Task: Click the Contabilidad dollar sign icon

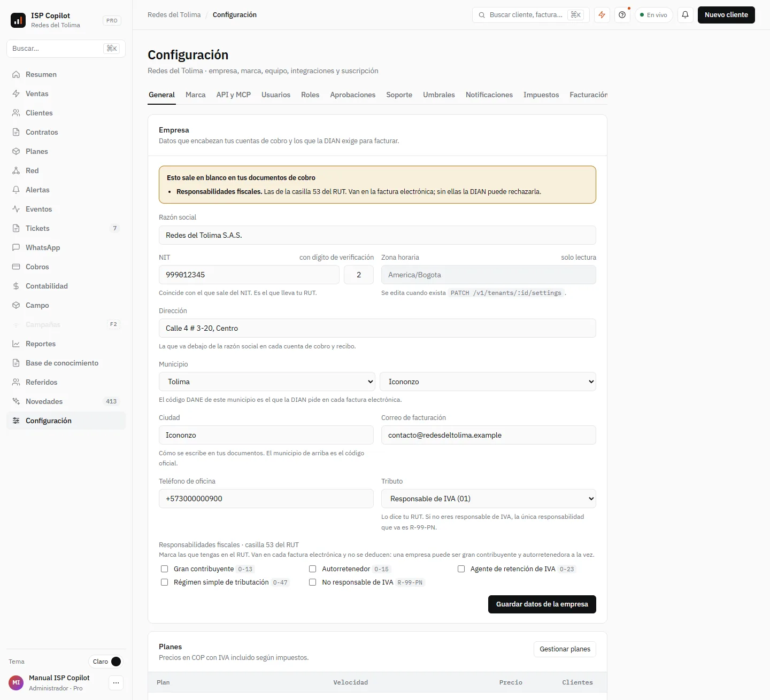Action: (x=16, y=286)
